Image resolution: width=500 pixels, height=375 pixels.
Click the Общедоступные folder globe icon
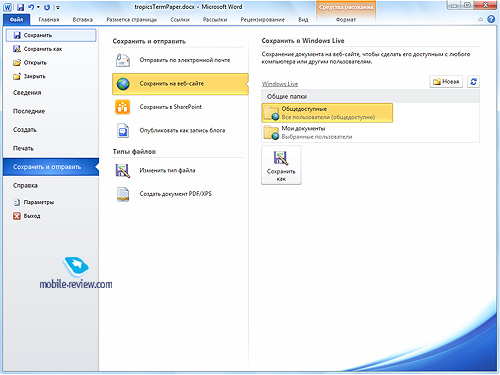coord(275,117)
